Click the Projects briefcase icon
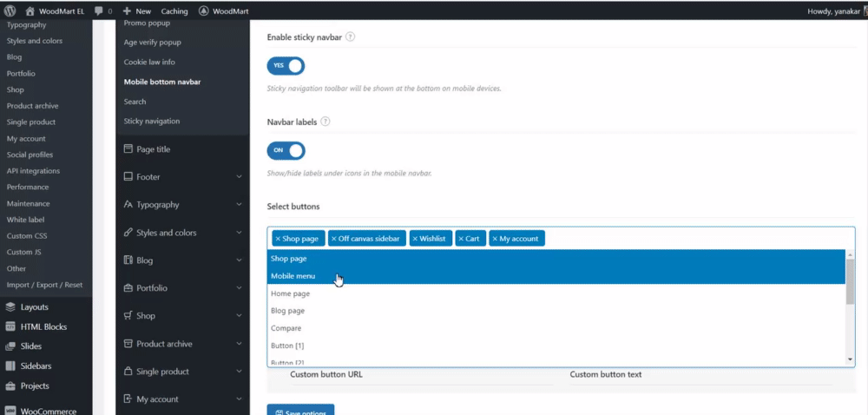 (x=10, y=386)
